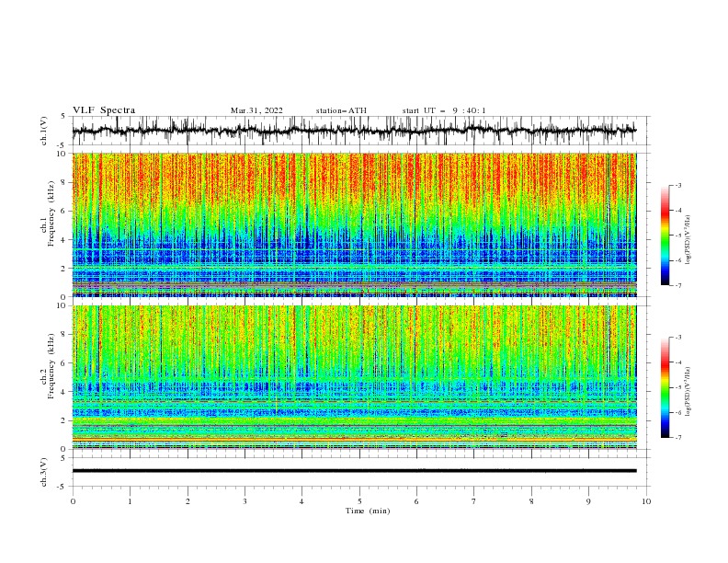Click inside the ch.1 spectrogram panel
728x563 pixels.
pos(354,224)
